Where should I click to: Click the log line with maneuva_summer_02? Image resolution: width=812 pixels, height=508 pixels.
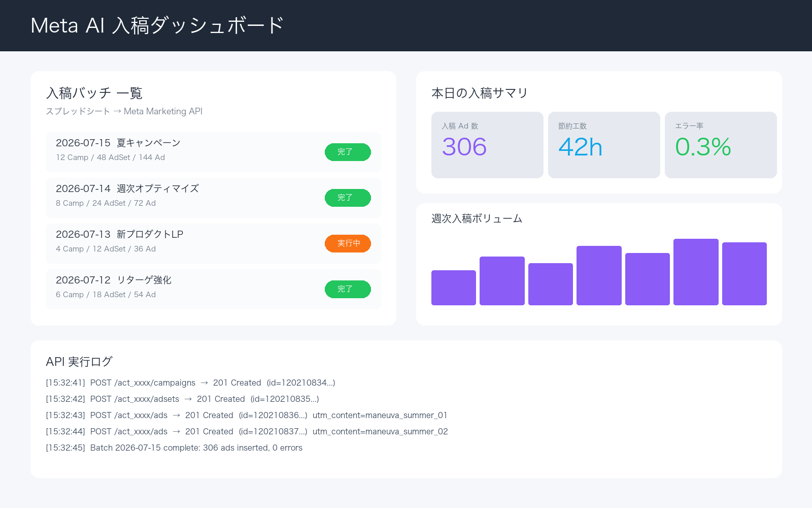(x=247, y=431)
